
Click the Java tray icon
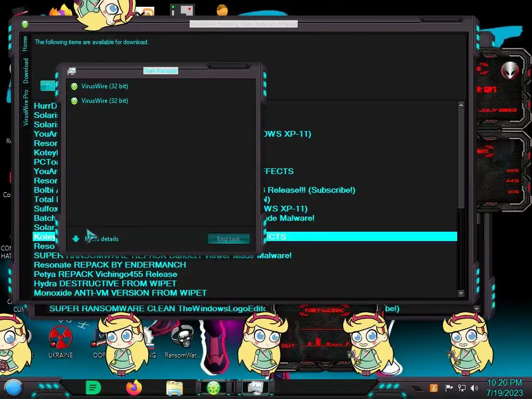434,388
